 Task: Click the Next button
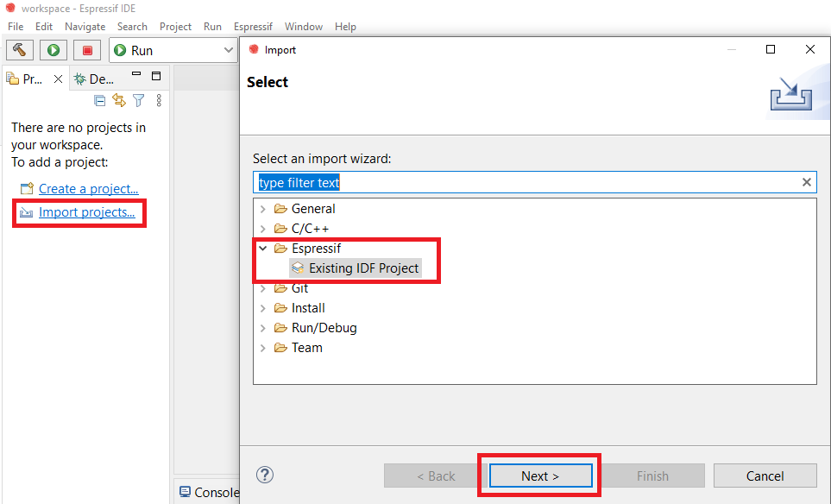click(x=540, y=476)
